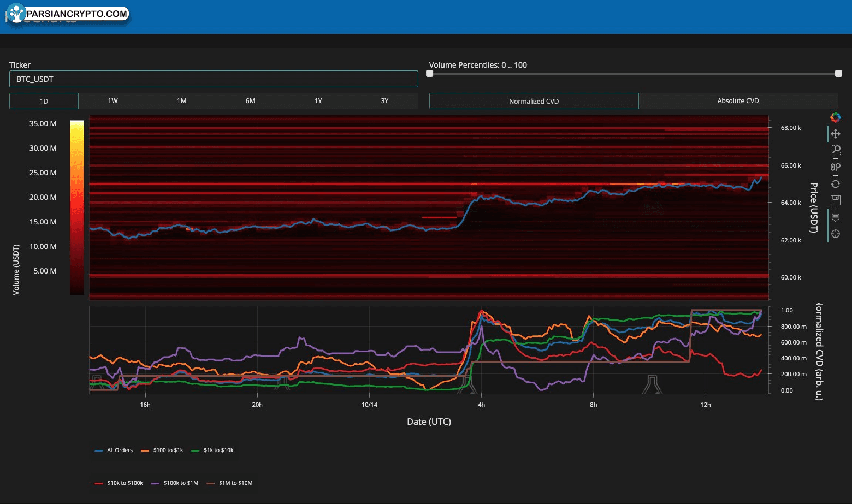Click the 60.00 k price axis label
The image size is (852, 504).
click(x=791, y=277)
